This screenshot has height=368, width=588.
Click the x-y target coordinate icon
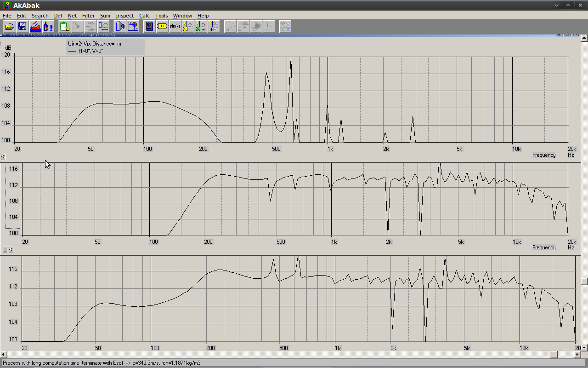tap(133, 26)
